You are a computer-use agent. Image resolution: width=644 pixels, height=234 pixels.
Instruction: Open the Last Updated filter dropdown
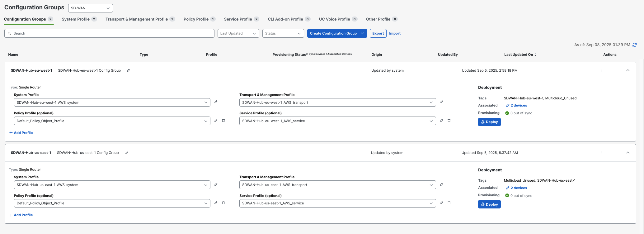point(238,33)
